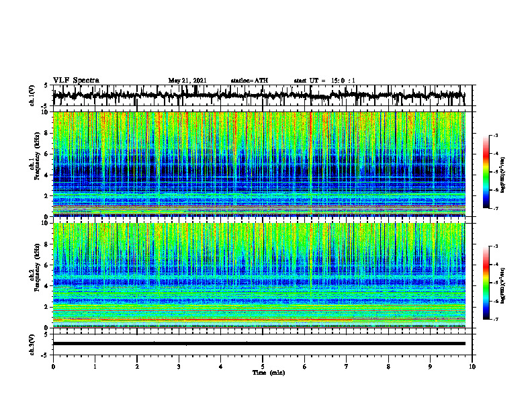The width and height of the screenshot is (532, 411).
Task: Click the '1' minute tick label
Action: point(95,367)
